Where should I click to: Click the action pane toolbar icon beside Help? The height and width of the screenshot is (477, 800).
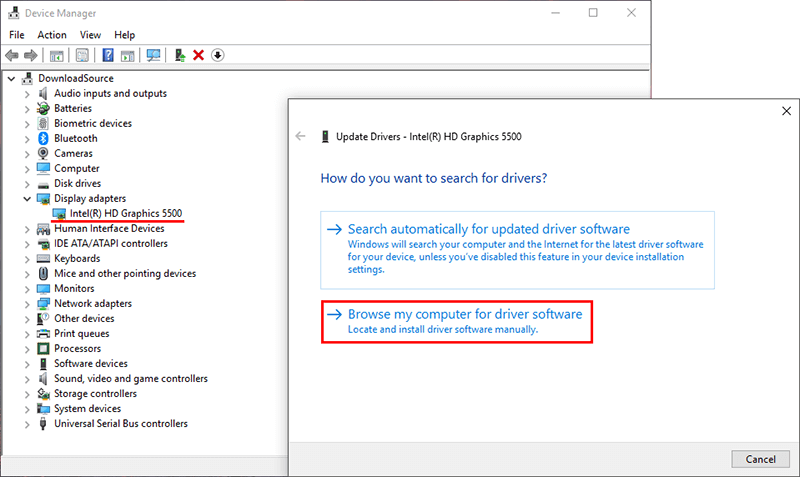click(x=128, y=55)
